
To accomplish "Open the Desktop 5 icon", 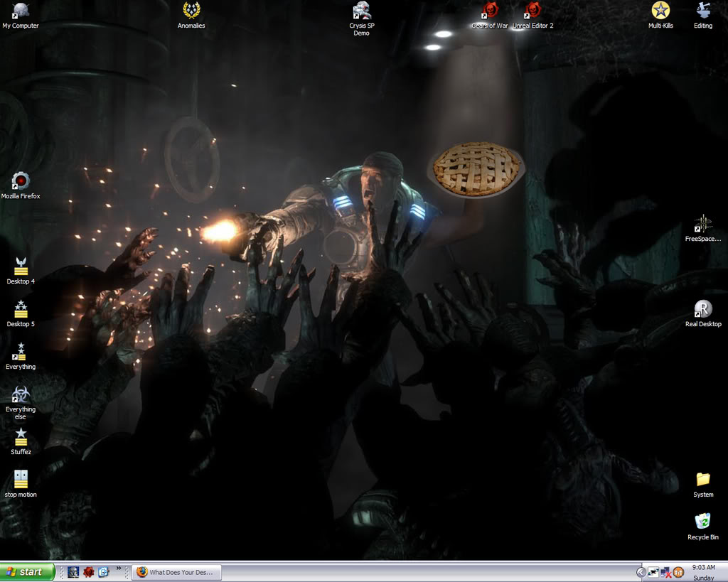I will [x=21, y=314].
